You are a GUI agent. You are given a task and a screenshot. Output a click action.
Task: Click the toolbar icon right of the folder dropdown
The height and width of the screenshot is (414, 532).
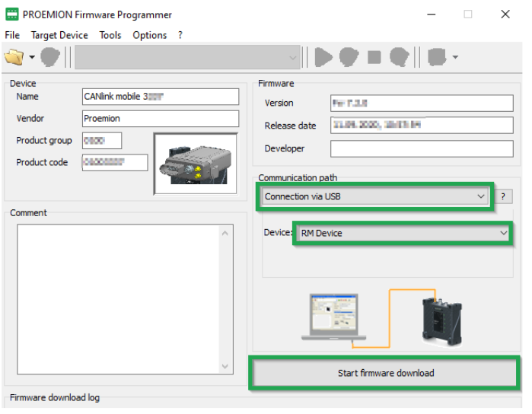point(50,57)
